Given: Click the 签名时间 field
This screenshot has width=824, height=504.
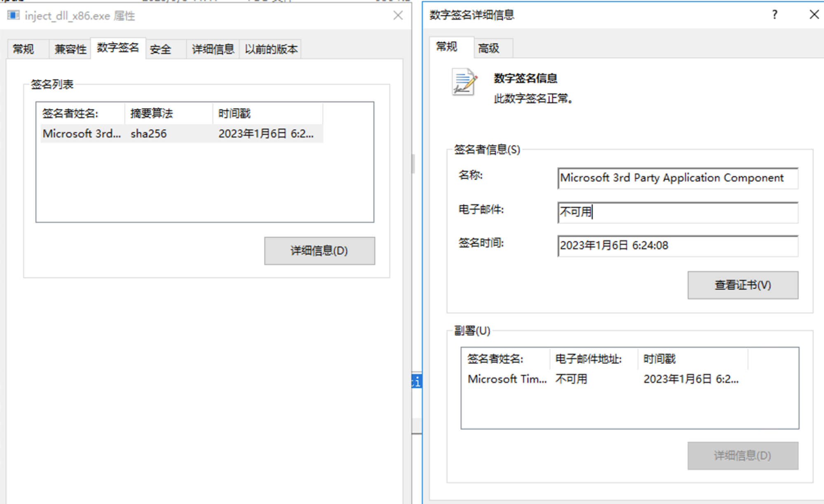Looking at the screenshot, I should (x=677, y=246).
